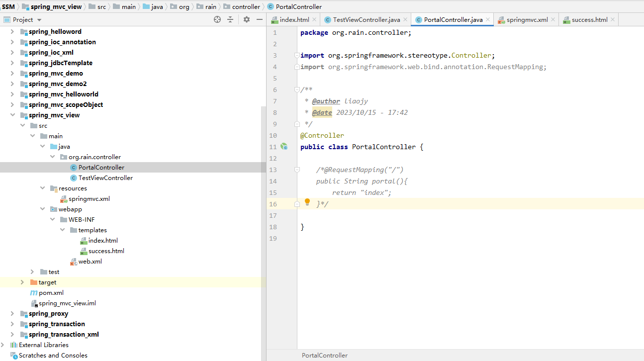Expand the spring_jdbcTemplate module

tap(12, 63)
